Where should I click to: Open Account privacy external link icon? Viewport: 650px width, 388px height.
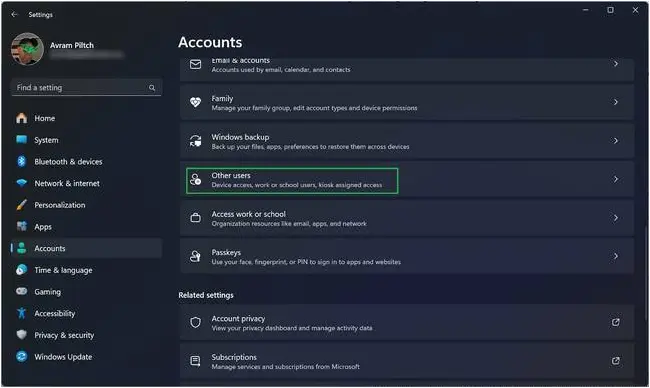point(616,322)
